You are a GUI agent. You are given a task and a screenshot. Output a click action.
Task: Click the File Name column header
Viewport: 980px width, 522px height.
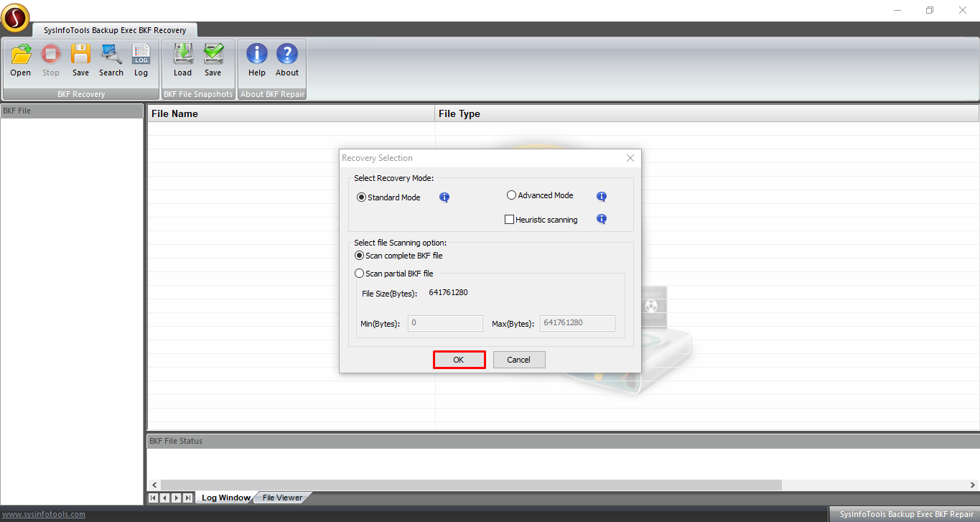pos(291,113)
